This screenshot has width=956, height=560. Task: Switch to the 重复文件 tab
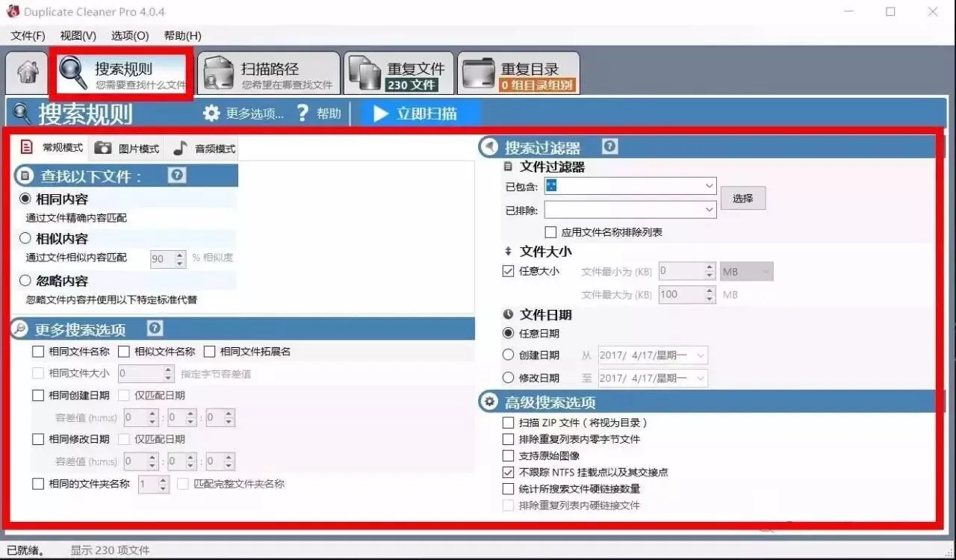point(400,72)
